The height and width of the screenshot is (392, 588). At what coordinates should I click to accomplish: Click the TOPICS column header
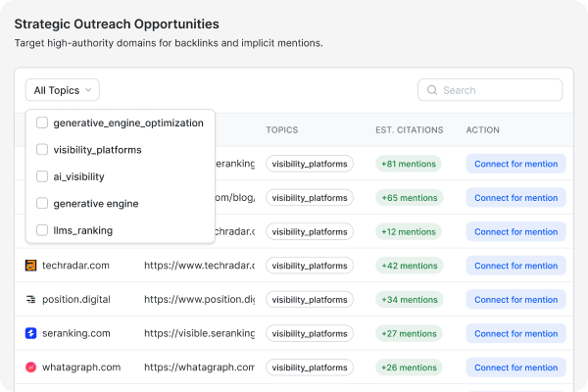[x=282, y=129]
